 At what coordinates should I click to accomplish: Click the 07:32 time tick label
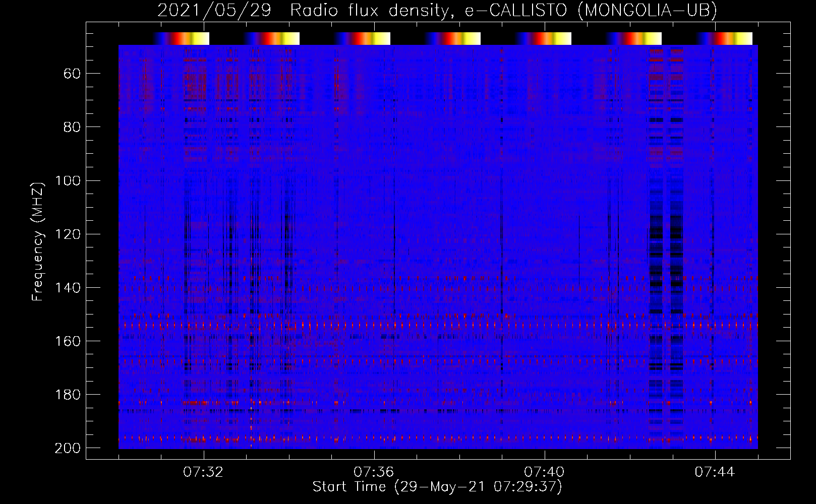(203, 472)
